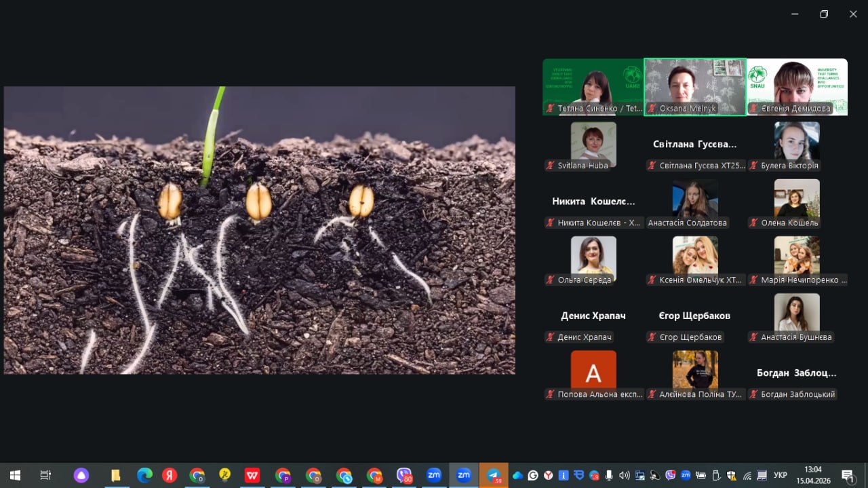Select Svitlana Huba's participant tile
This screenshot has height=488, width=868.
(x=593, y=145)
